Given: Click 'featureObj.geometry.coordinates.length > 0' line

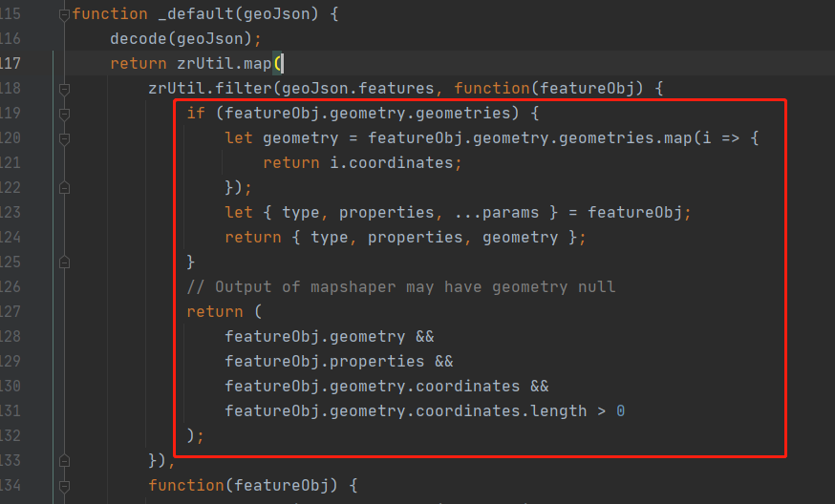Looking at the screenshot, I should tap(424, 410).
